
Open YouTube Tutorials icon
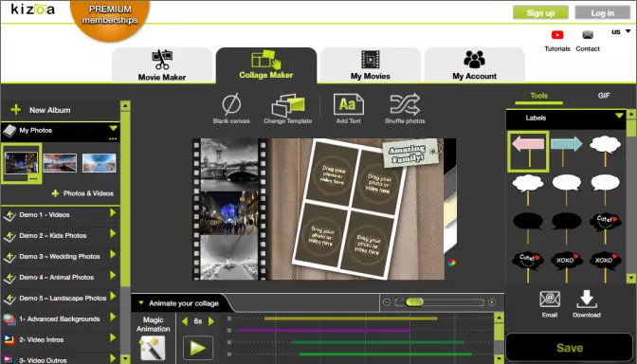pos(557,35)
